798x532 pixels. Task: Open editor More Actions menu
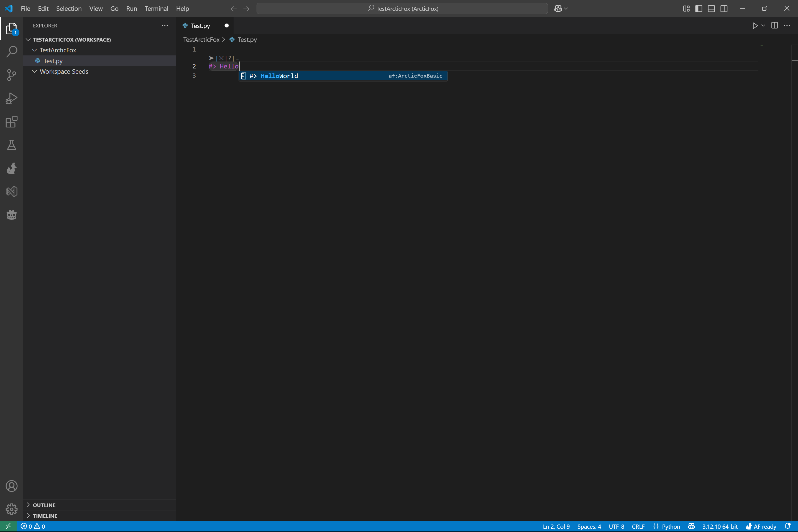coord(787,26)
